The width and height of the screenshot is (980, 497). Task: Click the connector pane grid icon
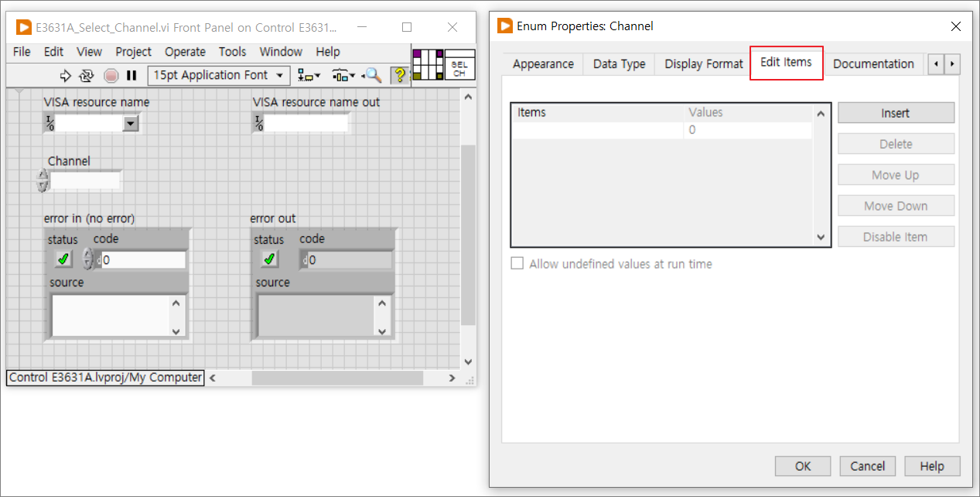[x=428, y=65]
